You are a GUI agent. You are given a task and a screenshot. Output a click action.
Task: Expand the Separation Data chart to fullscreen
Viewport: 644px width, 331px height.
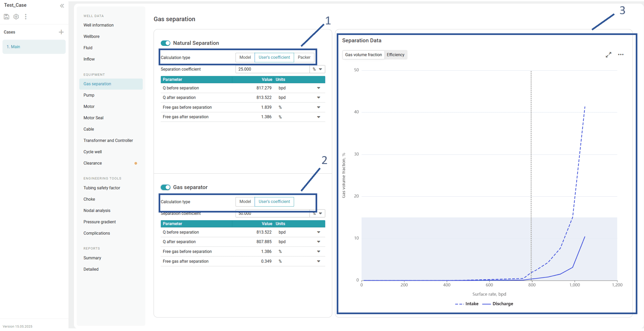click(x=608, y=55)
